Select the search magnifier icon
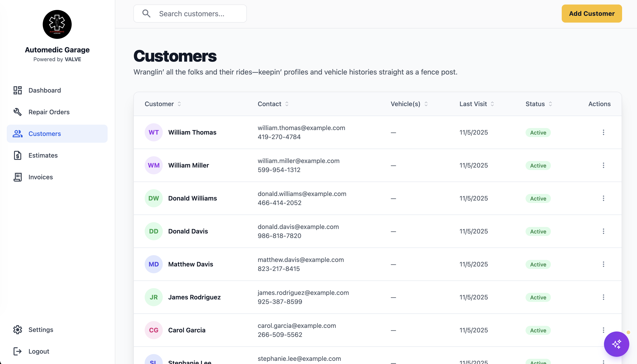Screen dimensions: 637x364 tap(146, 14)
